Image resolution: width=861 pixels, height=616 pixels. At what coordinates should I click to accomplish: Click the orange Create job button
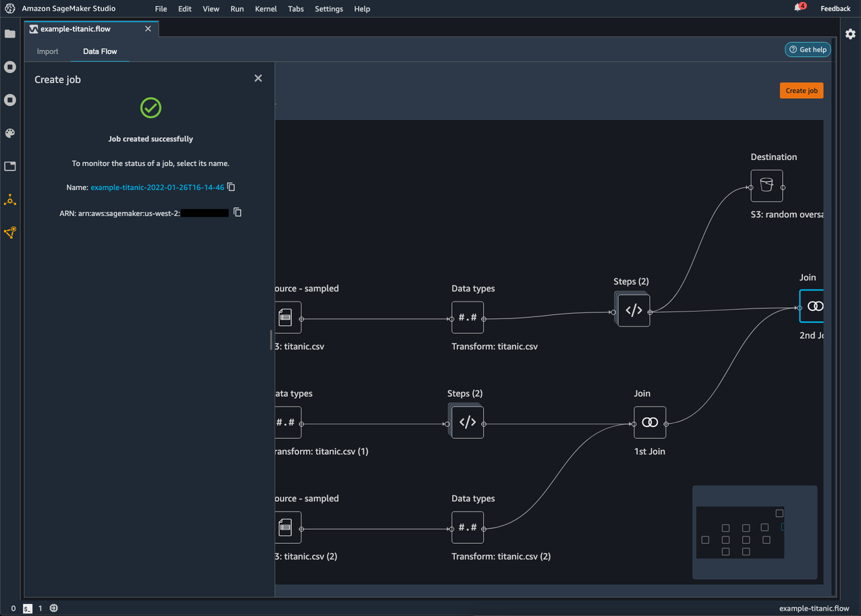coord(801,90)
